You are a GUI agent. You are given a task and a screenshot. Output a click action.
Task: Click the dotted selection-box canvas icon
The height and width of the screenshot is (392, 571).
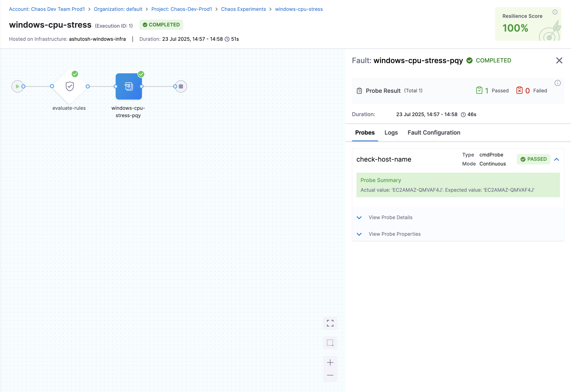coord(330,342)
